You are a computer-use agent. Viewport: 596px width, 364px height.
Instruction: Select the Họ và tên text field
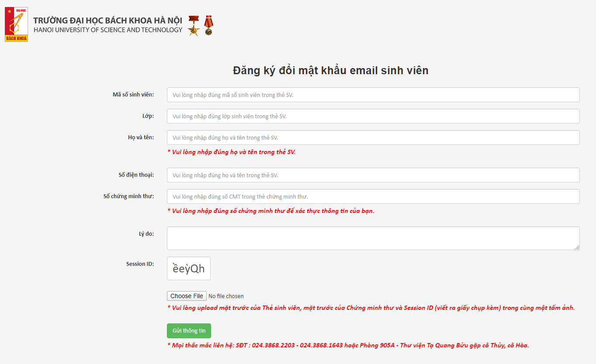(373, 137)
